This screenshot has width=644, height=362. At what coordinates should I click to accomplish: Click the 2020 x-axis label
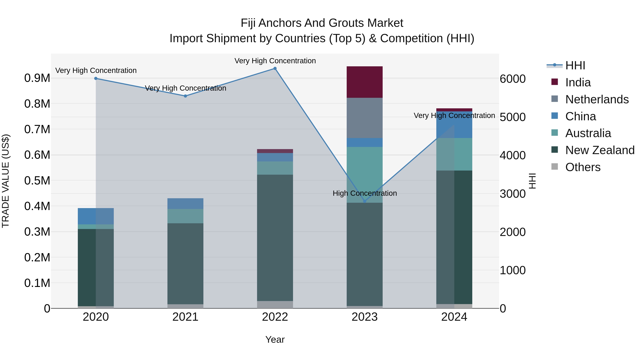click(x=96, y=317)
